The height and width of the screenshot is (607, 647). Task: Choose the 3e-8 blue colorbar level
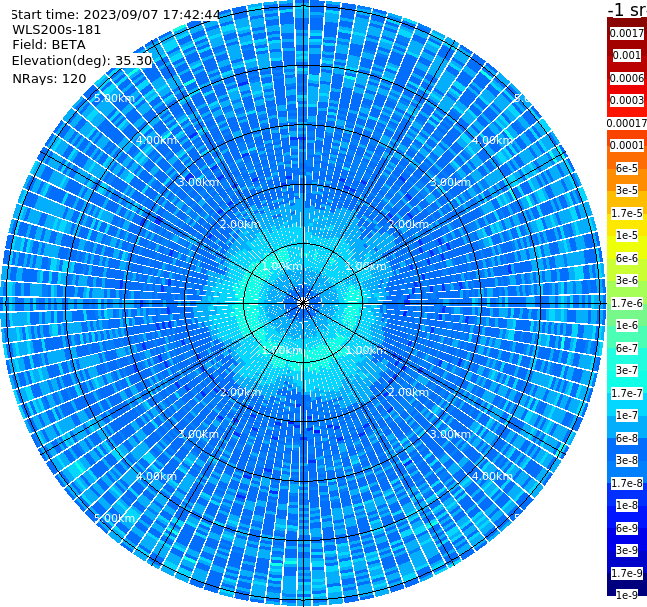[627, 460]
